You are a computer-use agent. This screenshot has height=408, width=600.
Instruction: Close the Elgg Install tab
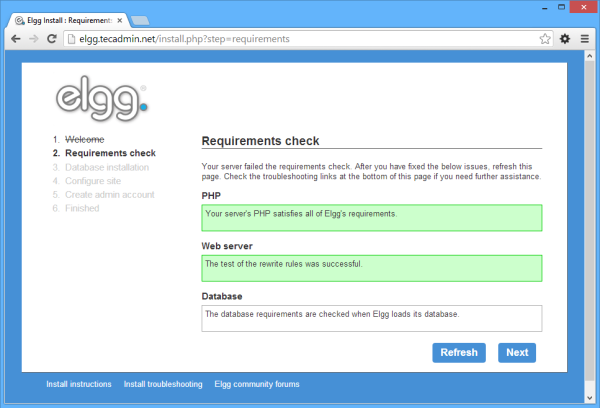pyautogui.click(x=121, y=19)
